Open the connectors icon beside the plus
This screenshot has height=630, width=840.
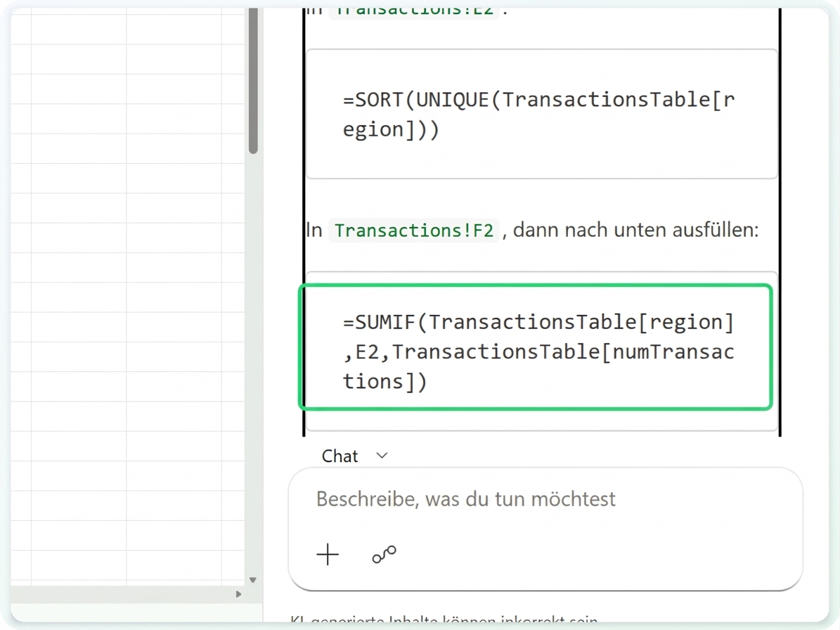[x=384, y=555]
